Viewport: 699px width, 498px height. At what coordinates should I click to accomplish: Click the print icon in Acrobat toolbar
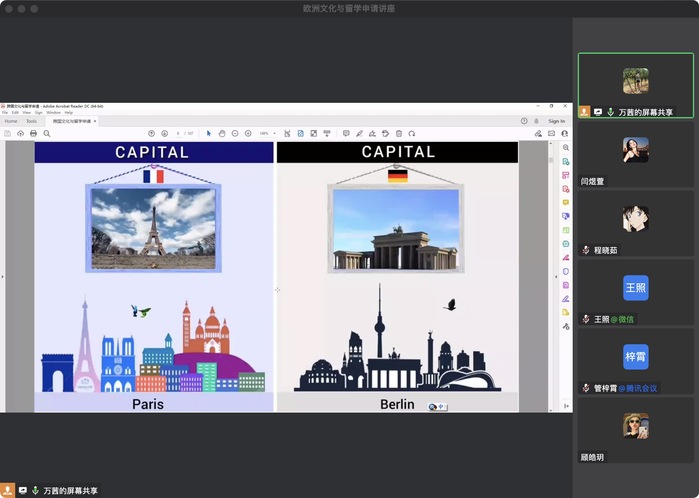33,133
